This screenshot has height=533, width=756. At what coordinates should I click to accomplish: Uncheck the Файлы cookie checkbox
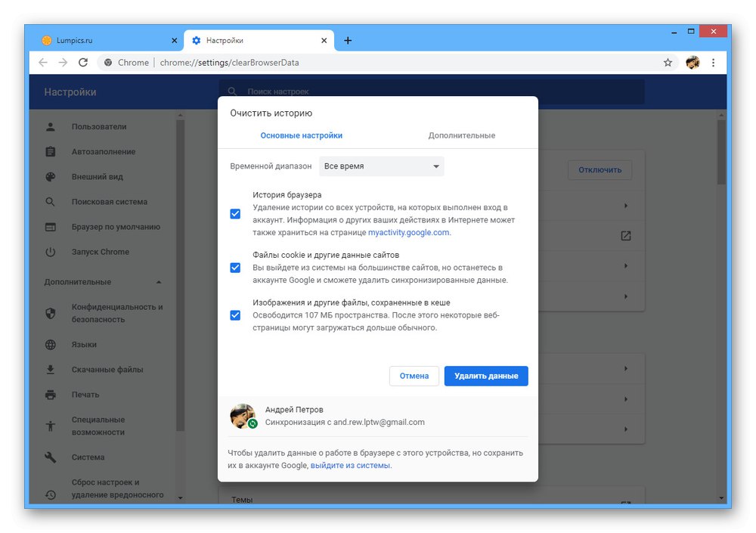tap(235, 268)
